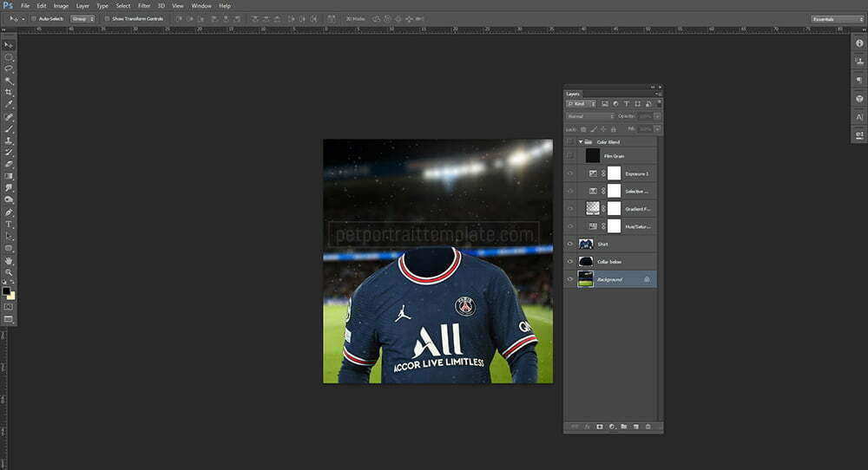Collapse the Color Blend group triangle
The height and width of the screenshot is (470, 868).
(581, 142)
